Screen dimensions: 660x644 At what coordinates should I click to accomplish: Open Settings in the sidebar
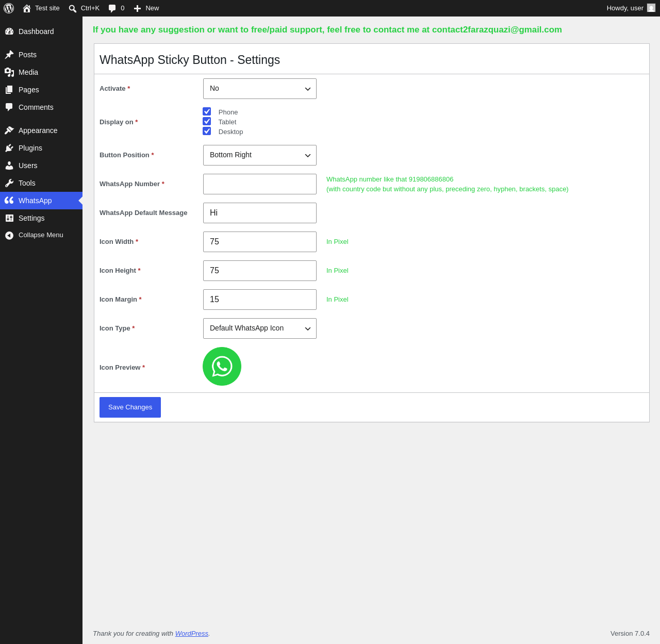coord(41,218)
